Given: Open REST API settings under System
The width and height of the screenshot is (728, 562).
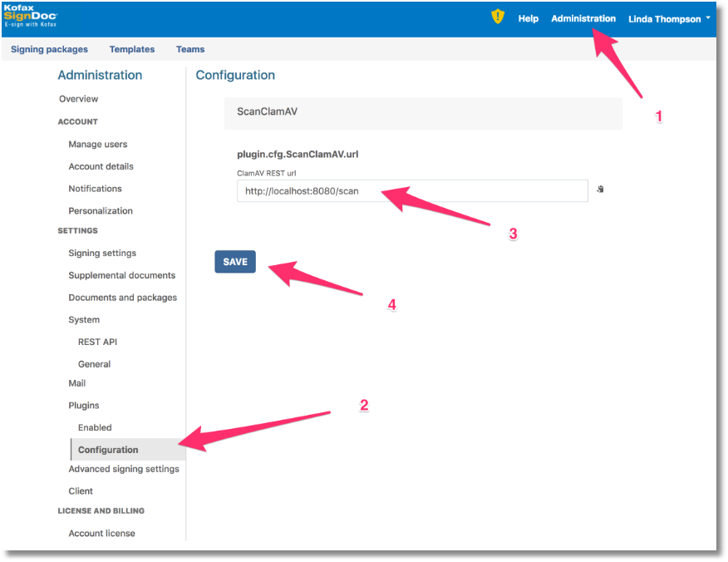Looking at the screenshot, I should coord(97,343).
